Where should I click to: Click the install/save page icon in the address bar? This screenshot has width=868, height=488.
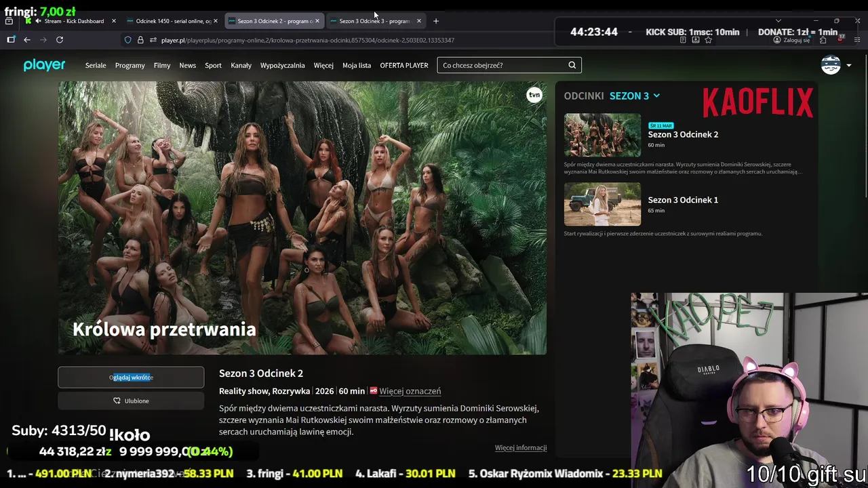click(x=696, y=40)
